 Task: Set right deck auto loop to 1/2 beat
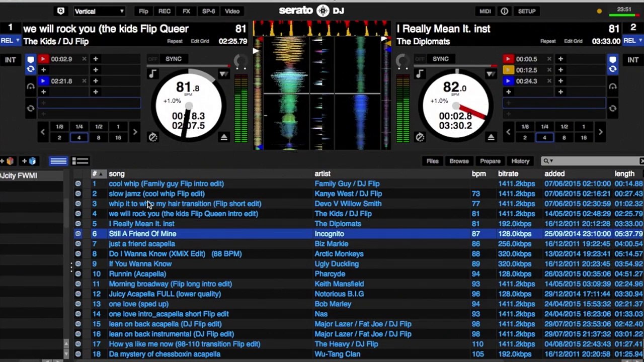pos(564,127)
